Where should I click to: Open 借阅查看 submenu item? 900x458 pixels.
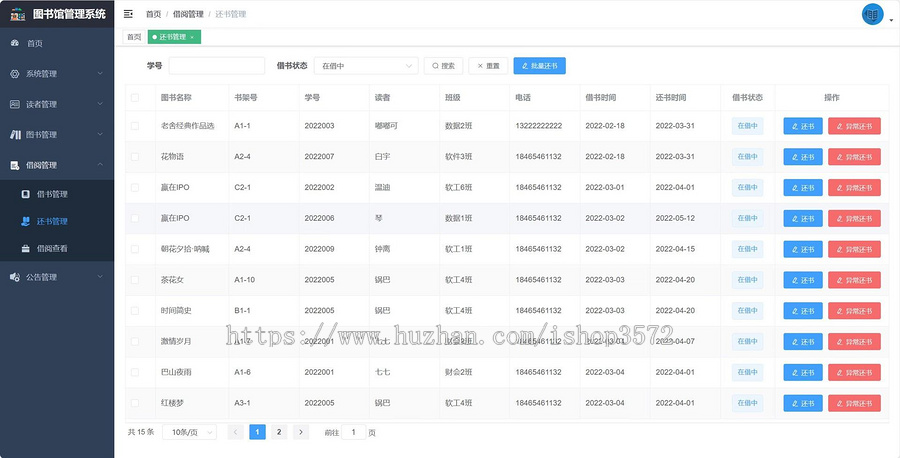pos(57,249)
